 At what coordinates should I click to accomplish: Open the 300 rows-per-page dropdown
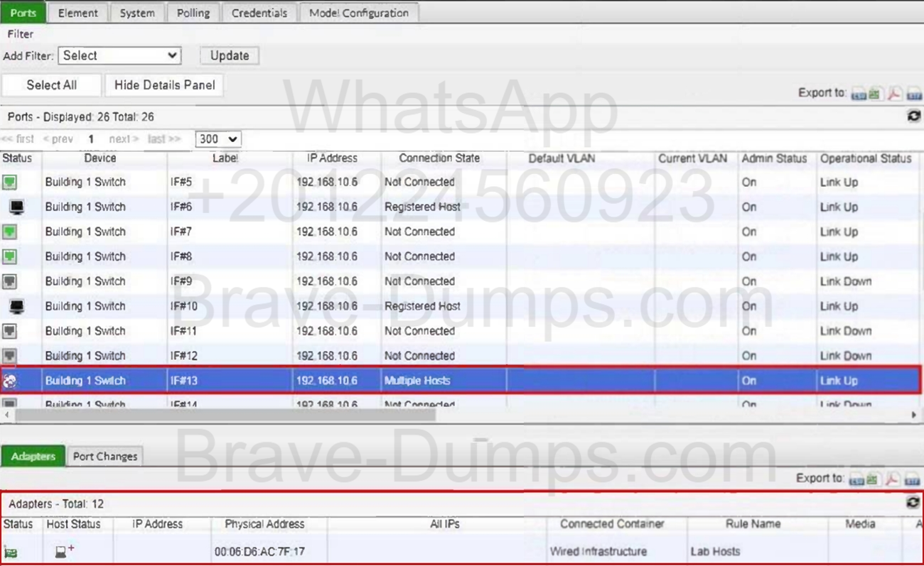tap(218, 139)
